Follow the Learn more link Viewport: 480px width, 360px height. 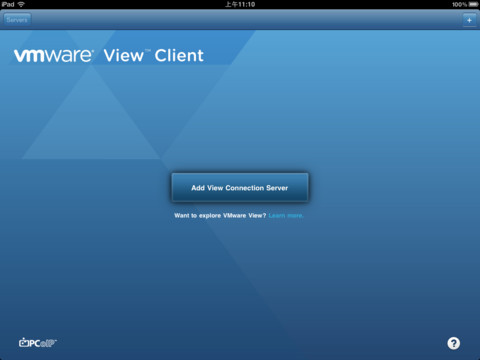click(286, 216)
